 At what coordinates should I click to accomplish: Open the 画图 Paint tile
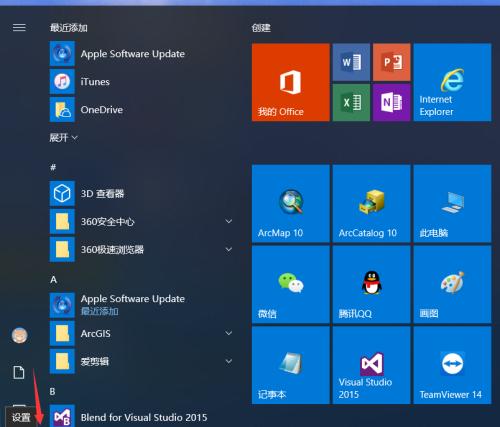tap(452, 285)
